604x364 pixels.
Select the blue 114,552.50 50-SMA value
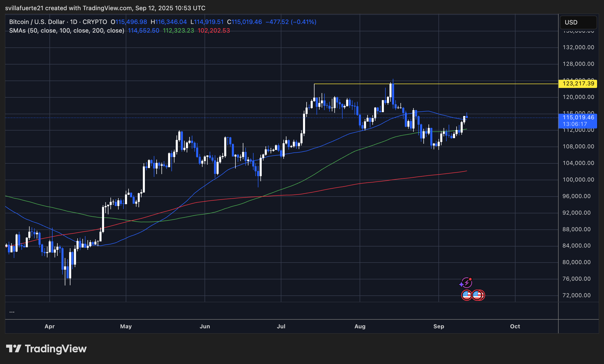pos(144,30)
